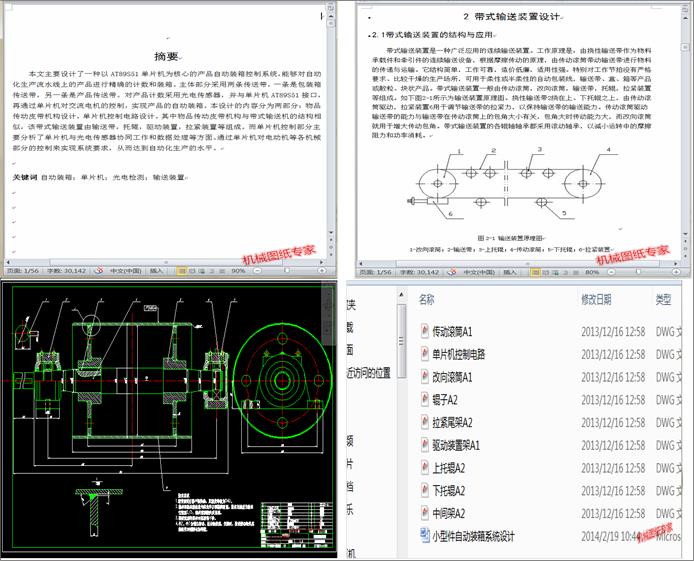Click the 90% zoom level in left Word window

(238, 271)
